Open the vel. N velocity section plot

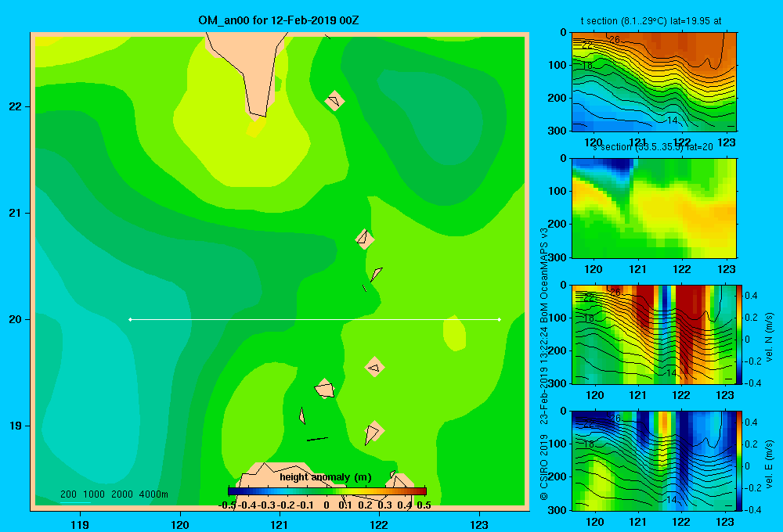pyautogui.click(x=654, y=334)
